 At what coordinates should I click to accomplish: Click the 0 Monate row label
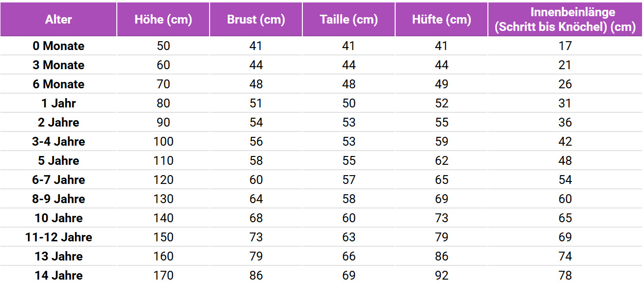[58, 46]
